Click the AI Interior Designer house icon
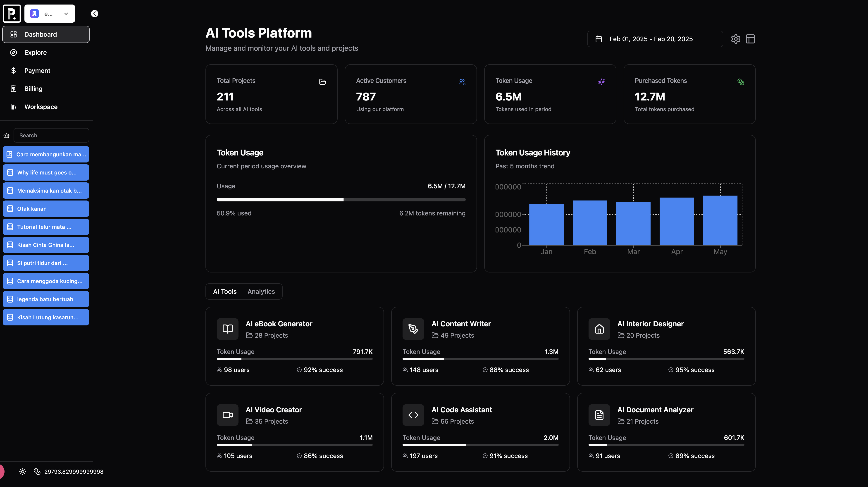The width and height of the screenshot is (868, 487). coord(599,329)
